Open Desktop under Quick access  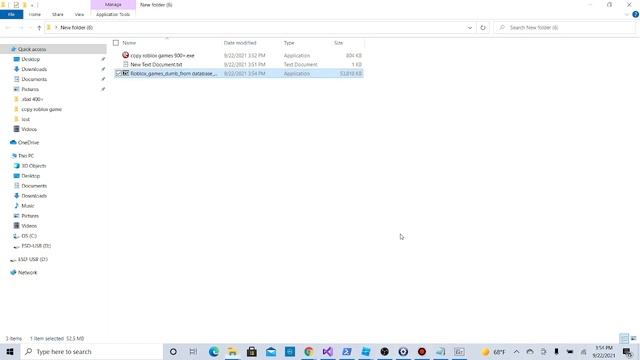pos(31,59)
